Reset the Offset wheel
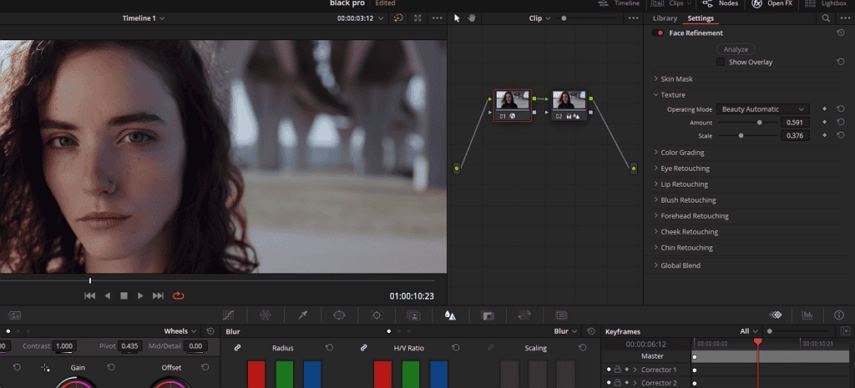 [x=205, y=367]
